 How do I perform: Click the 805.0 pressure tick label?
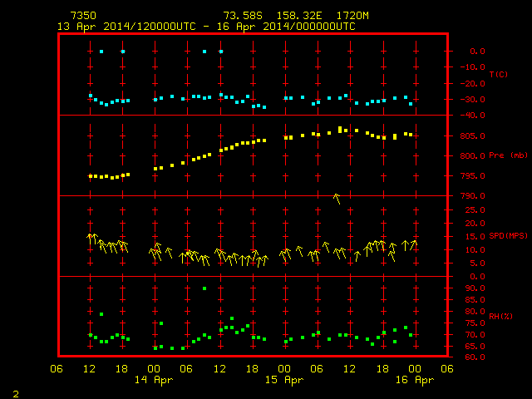472,136
